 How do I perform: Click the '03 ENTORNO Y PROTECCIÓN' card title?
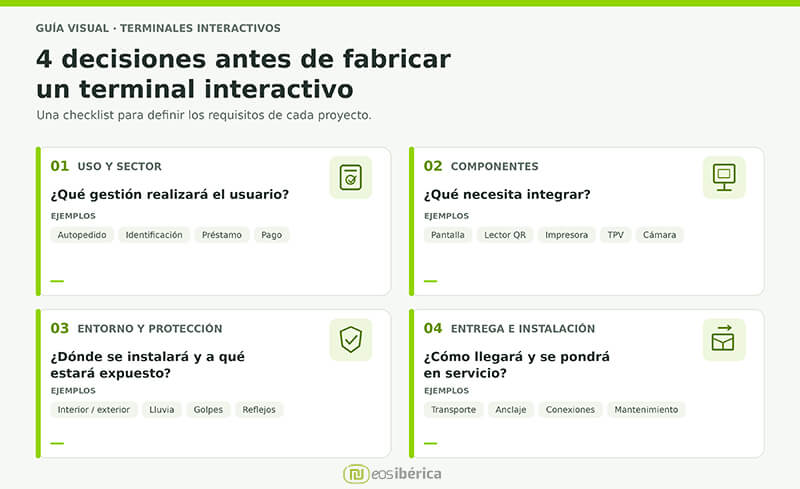[136, 328]
